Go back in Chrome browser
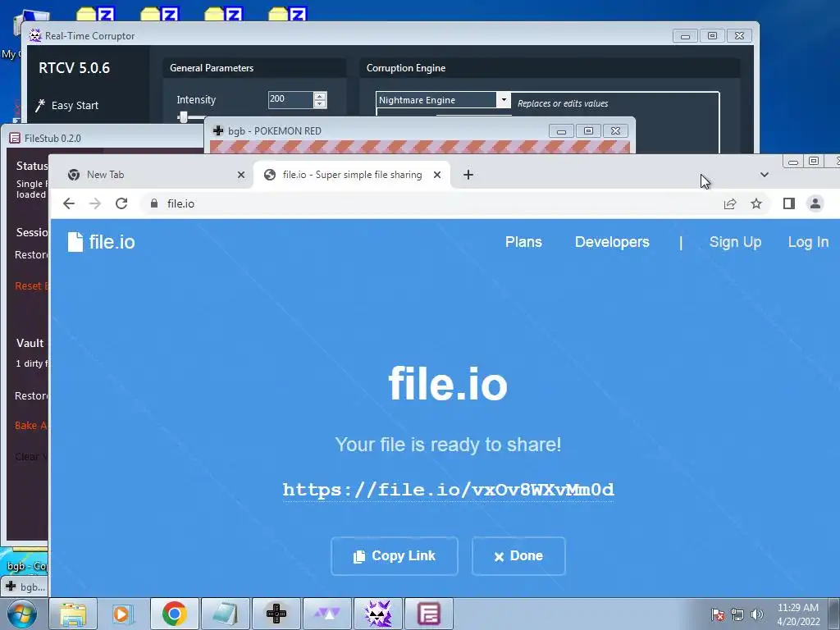 pos(69,203)
